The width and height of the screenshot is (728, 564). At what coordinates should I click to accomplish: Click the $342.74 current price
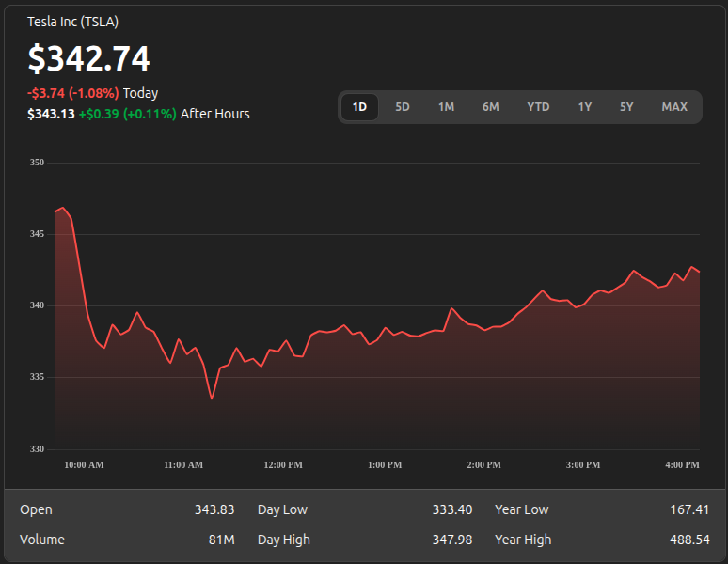point(88,58)
